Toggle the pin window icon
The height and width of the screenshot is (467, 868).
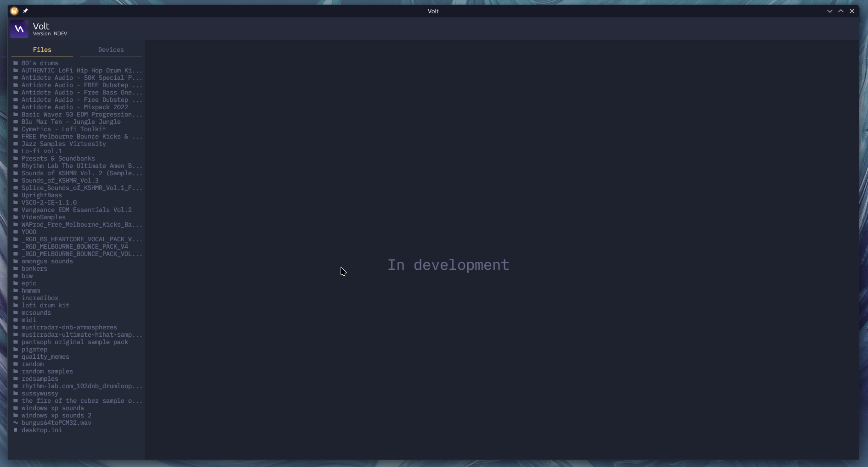pyautogui.click(x=26, y=11)
